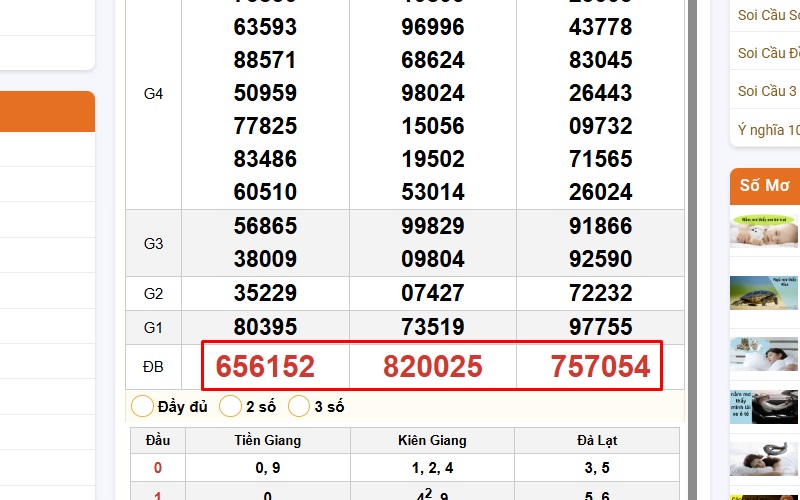Open the "Ý nghĩa" sidebar link
Viewport: 800px width, 500px height.
click(x=767, y=130)
